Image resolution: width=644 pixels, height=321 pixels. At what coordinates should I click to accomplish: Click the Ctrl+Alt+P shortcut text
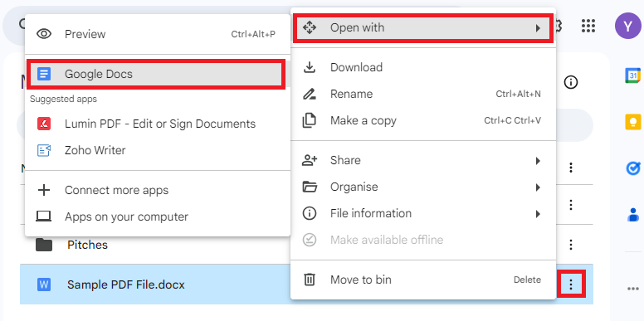point(253,35)
